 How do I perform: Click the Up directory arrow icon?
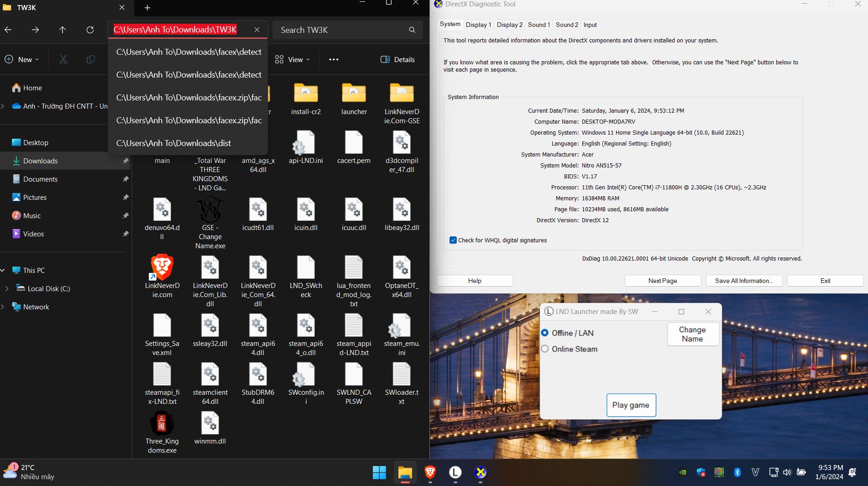tap(63, 30)
